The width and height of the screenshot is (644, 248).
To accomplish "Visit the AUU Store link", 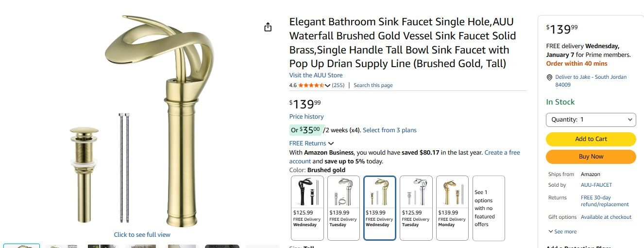I will click(316, 75).
